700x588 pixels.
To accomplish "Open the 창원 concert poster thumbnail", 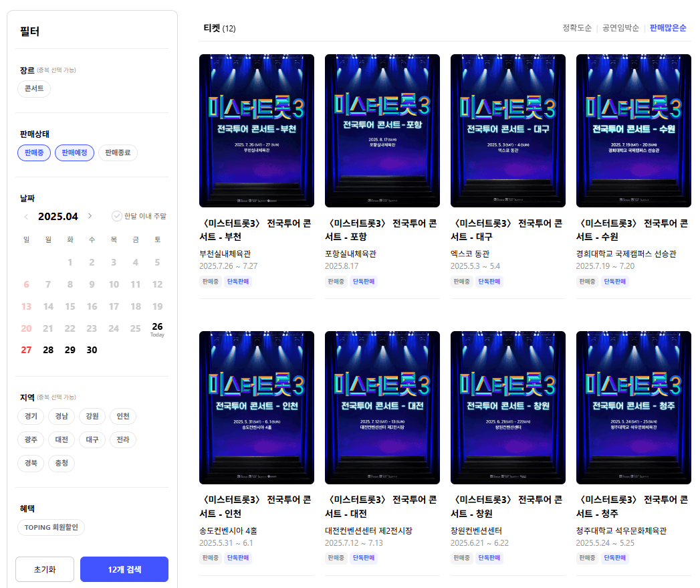I will point(508,408).
